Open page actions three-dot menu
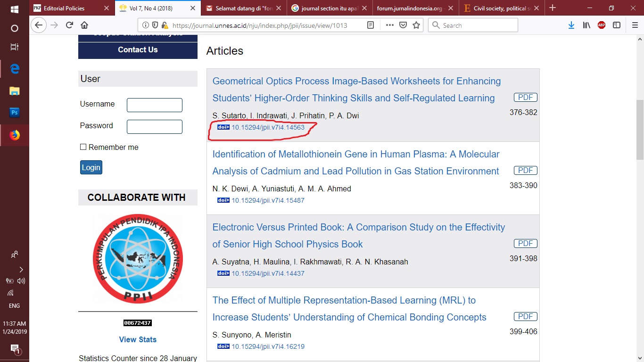This screenshot has width=644, height=362. 389,25
